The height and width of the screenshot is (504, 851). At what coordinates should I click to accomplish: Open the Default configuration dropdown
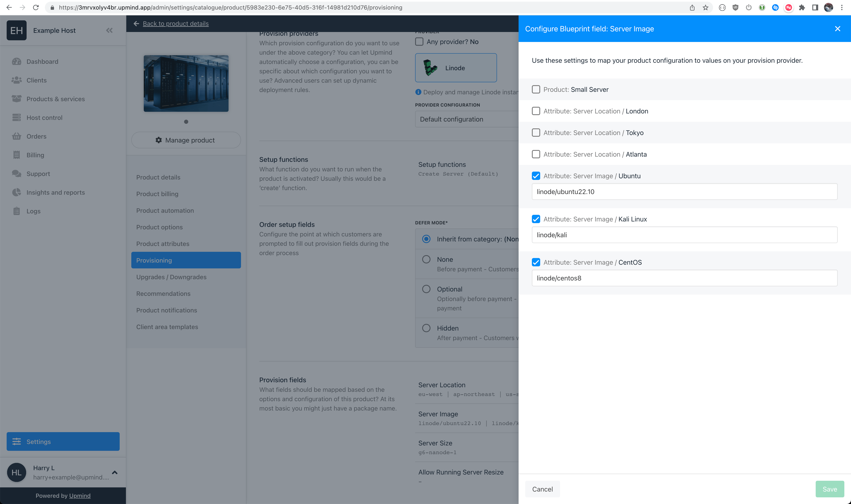[x=467, y=119]
